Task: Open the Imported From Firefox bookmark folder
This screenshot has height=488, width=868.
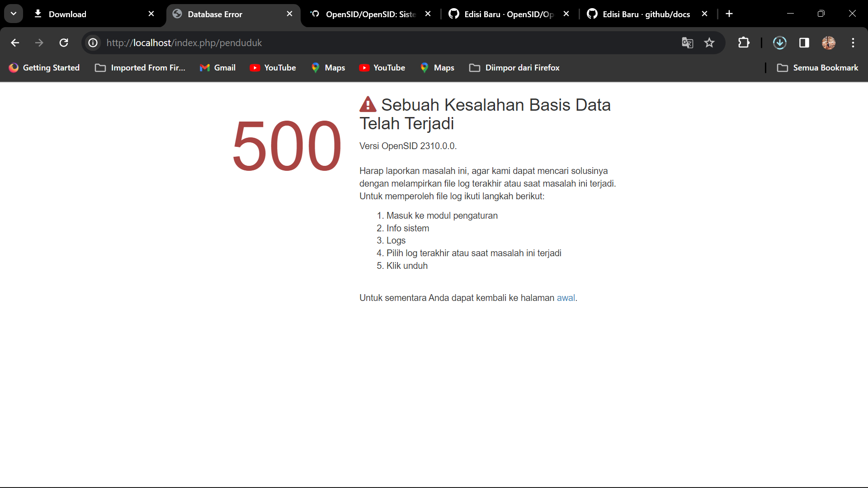Action: (139, 68)
